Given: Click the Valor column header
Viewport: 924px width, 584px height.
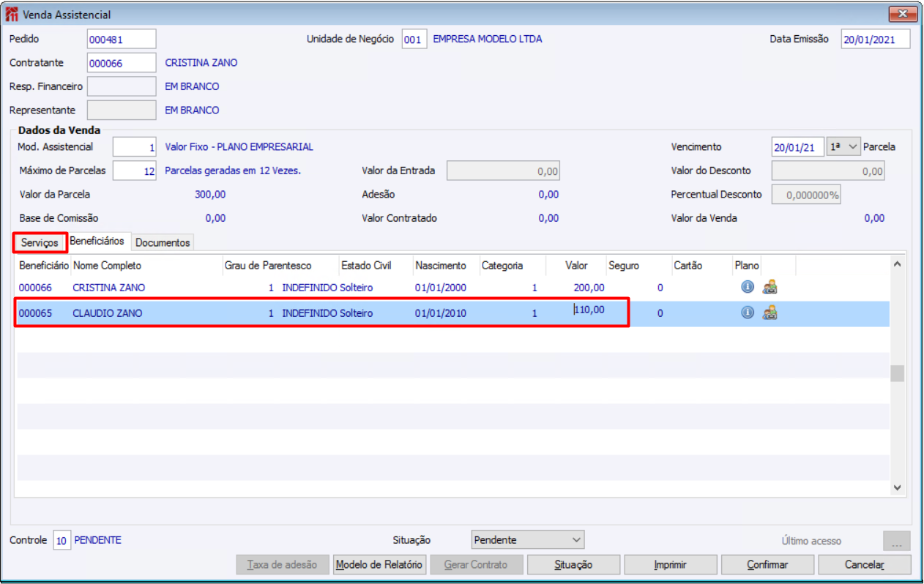Looking at the screenshot, I should coord(576,265).
